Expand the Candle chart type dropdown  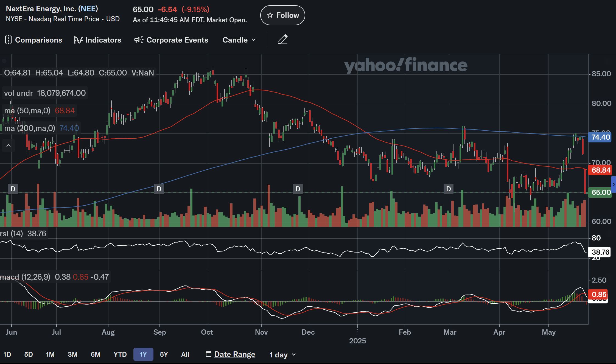pos(239,40)
